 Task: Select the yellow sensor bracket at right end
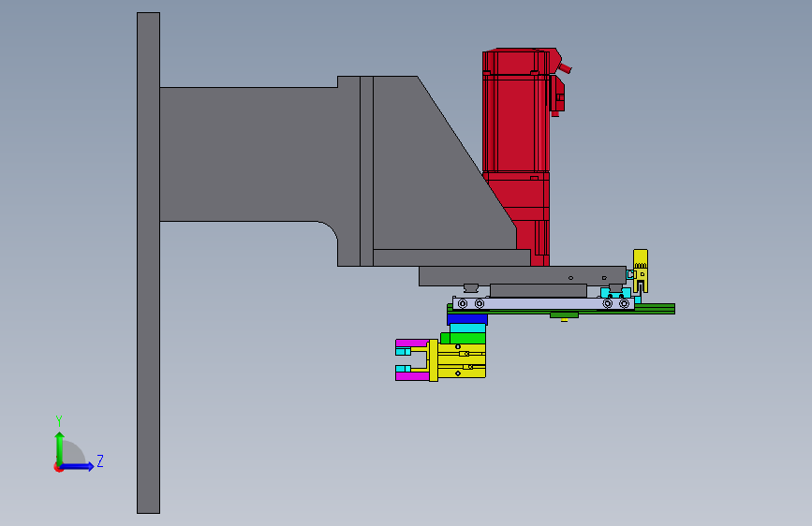pos(641,270)
